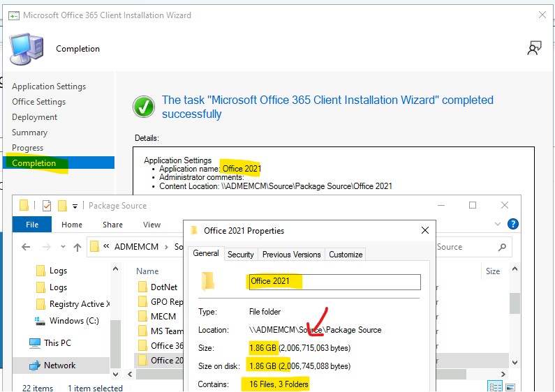The height and width of the screenshot is (392, 555).
Task: Open the quick access toolbar customize dropdown
Action: tap(75, 206)
